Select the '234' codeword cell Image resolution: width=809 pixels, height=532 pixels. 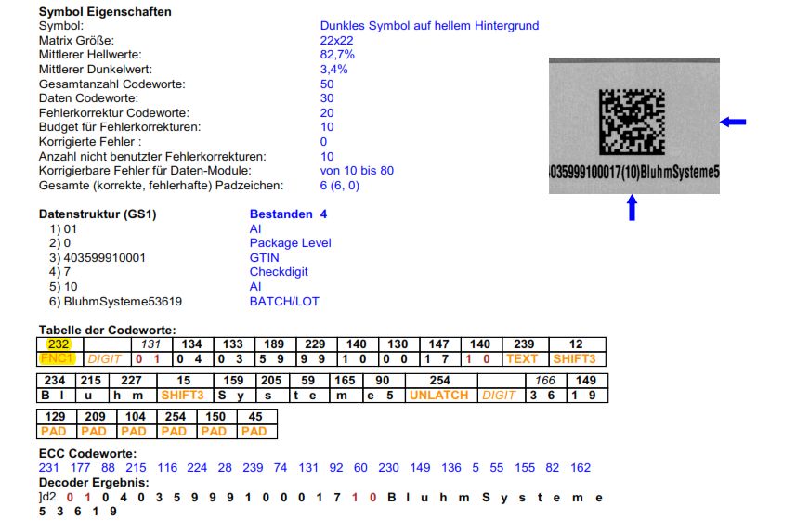click(x=55, y=381)
